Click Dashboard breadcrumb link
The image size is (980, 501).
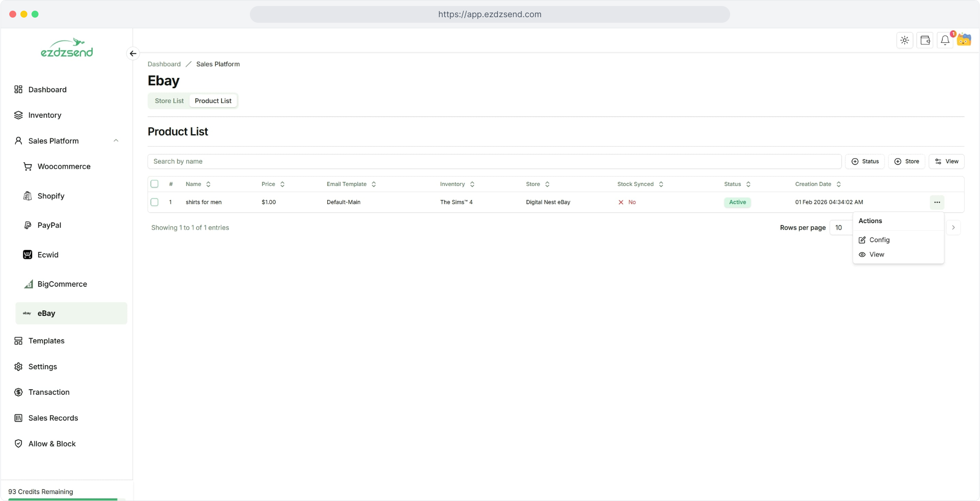point(164,64)
